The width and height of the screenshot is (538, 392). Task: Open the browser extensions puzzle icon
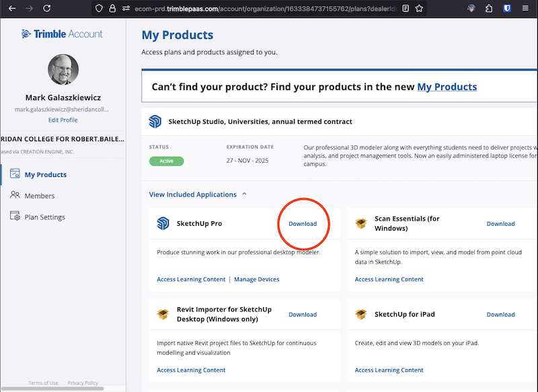(x=488, y=9)
